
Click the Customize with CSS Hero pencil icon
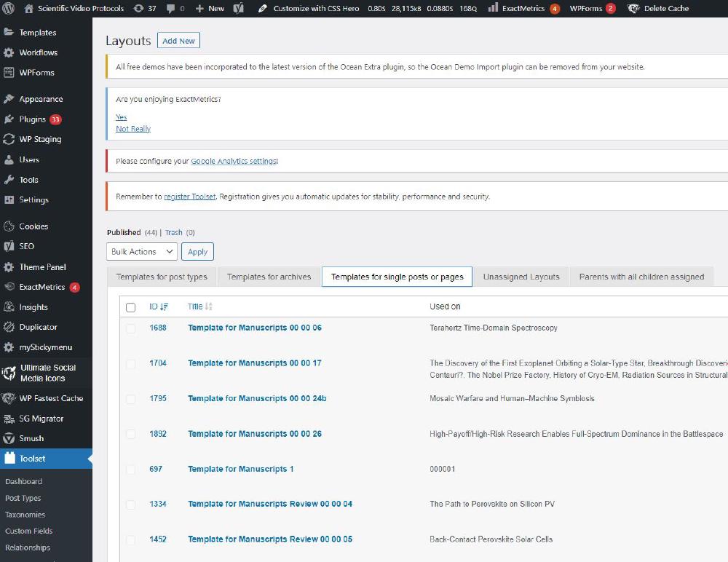(x=262, y=8)
